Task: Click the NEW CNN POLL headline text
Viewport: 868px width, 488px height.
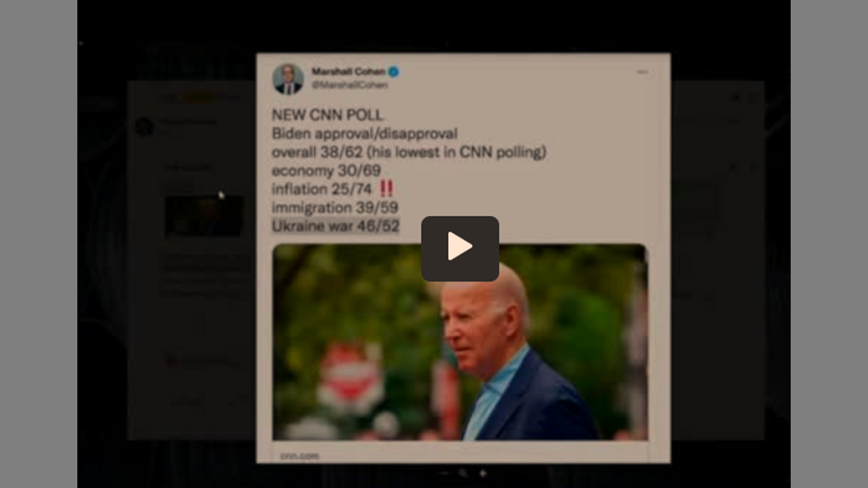Action: pos(328,115)
